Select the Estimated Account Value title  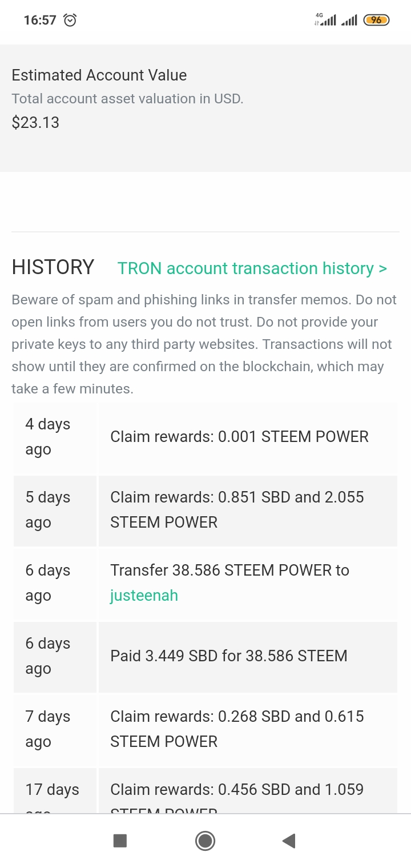(99, 75)
